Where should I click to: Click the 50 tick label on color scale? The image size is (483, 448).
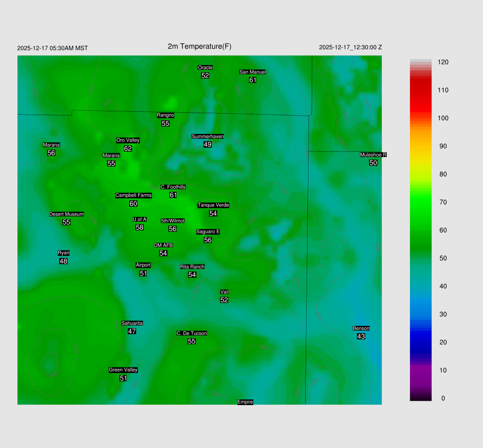(x=443, y=258)
